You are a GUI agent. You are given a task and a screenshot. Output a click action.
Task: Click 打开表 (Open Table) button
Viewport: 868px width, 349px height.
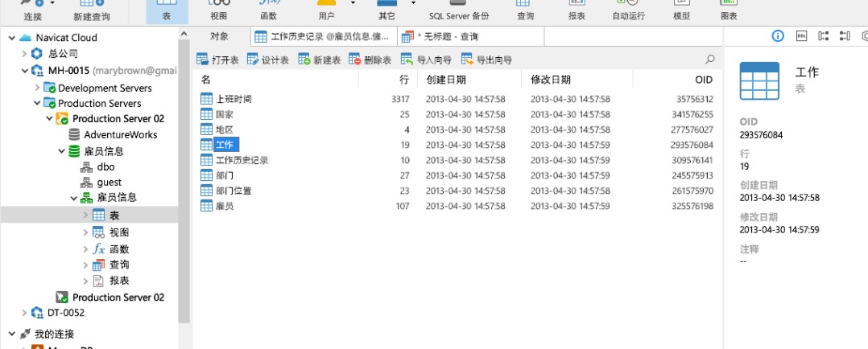[217, 60]
